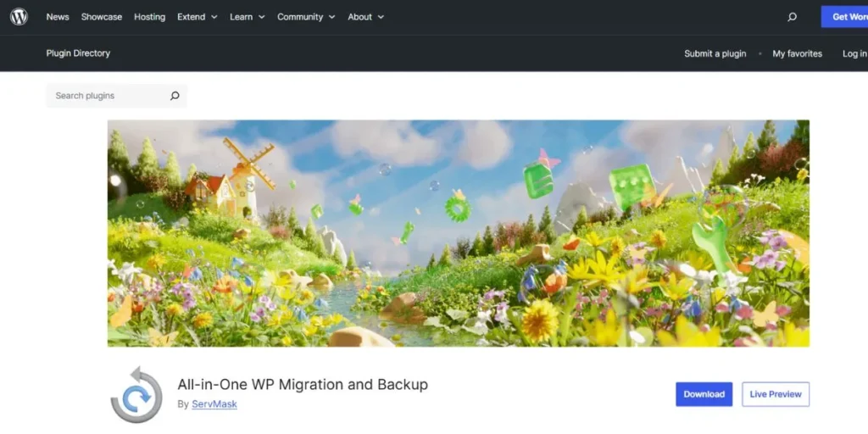The width and height of the screenshot is (868, 434).
Task: Click the Live Preview button
Action: pyautogui.click(x=776, y=394)
